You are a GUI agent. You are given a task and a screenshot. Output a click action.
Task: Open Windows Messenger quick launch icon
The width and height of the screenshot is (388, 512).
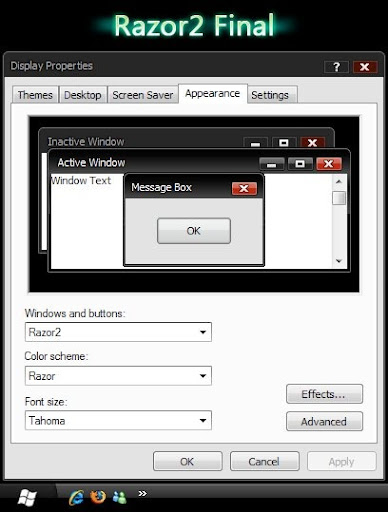coord(119,497)
